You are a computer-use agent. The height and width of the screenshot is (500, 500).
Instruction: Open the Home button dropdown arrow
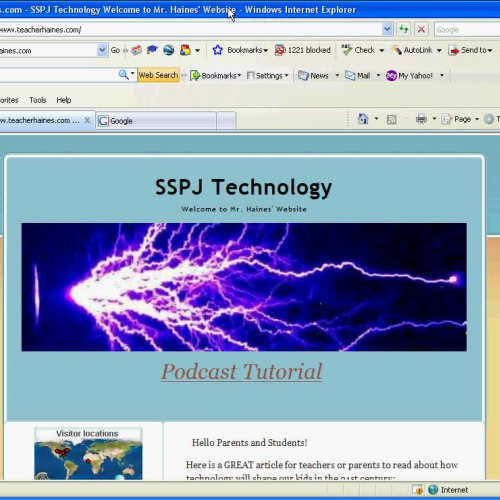tap(376, 119)
